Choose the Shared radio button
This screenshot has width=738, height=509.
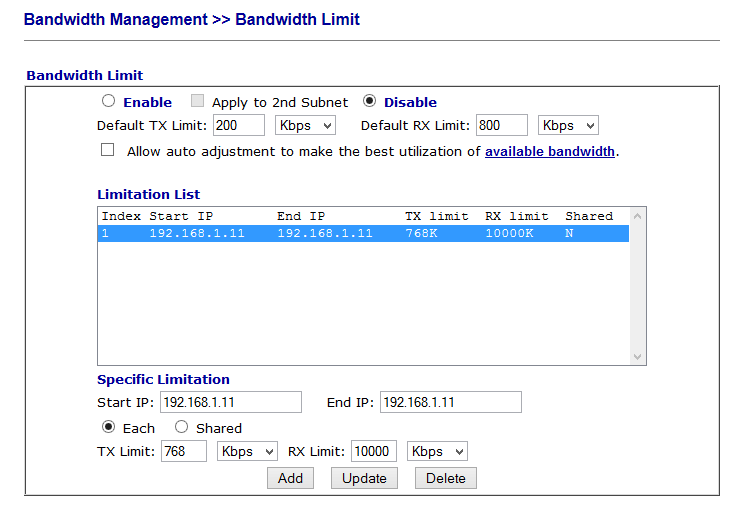tap(181, 427)
